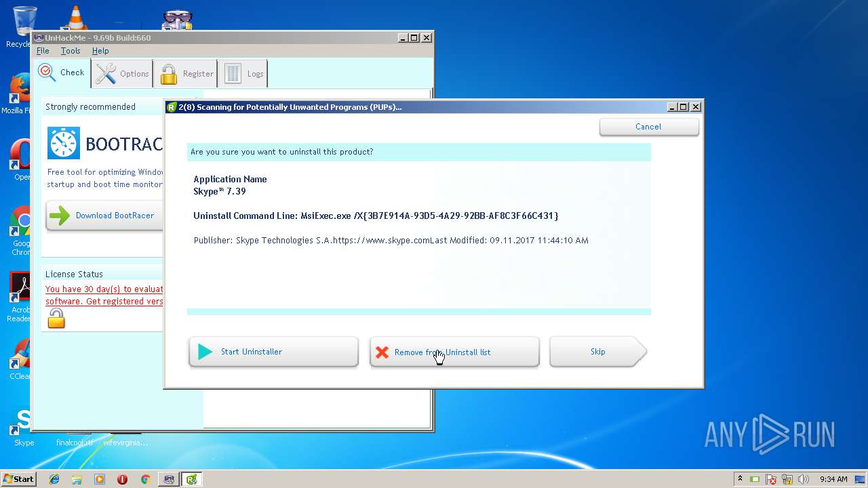This screenshot has height=488, width=868.
Task: Click the Uninstall Command Line text
Action: tap(376, 216)
